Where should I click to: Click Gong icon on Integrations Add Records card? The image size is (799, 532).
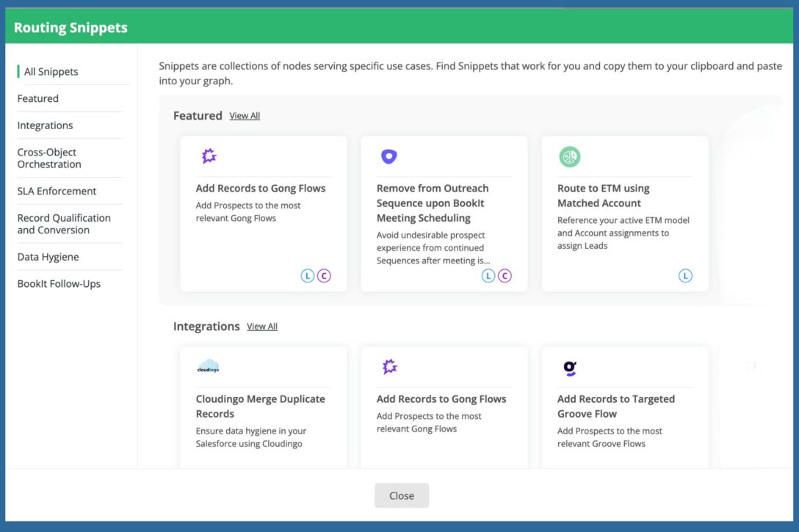[x=390, y=367]
